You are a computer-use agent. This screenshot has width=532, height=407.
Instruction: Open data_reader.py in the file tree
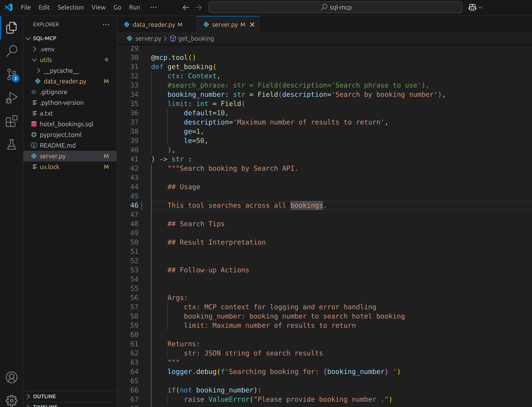[x=70, y=81]
